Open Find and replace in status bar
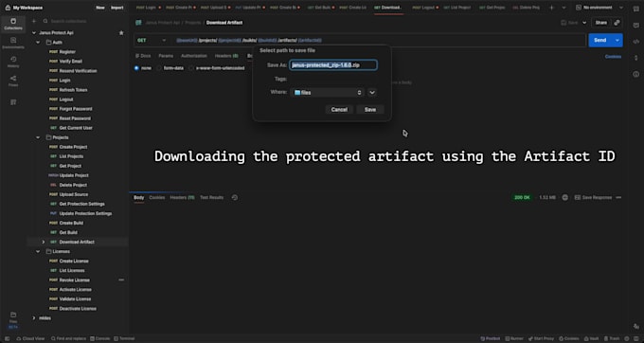The width and height of the screenshot is (644, 343). coord(68,338)
